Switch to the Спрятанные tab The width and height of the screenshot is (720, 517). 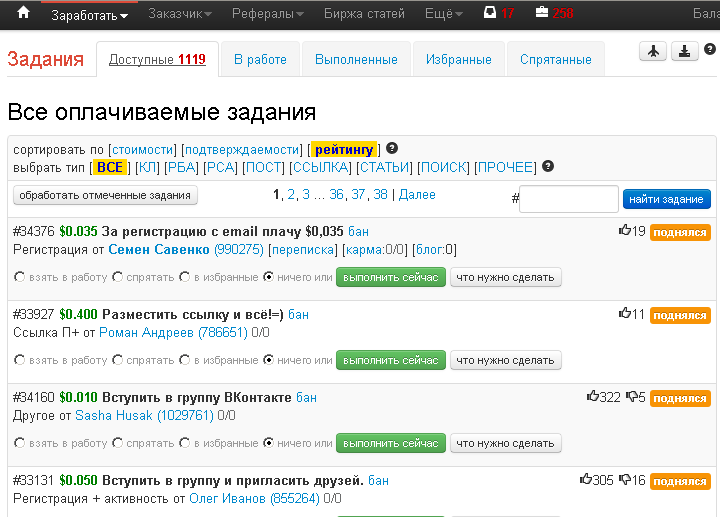[x=556, y=60]
